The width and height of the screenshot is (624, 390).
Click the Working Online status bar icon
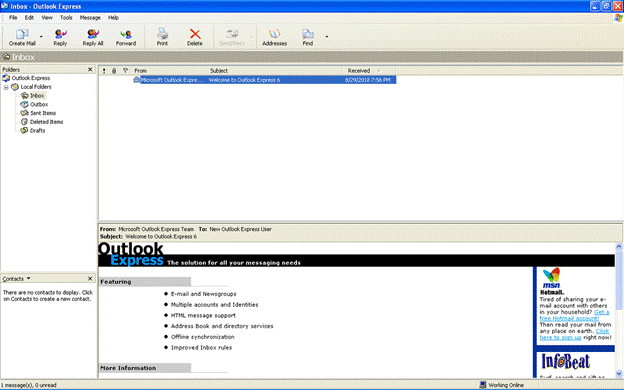[483, 385]
